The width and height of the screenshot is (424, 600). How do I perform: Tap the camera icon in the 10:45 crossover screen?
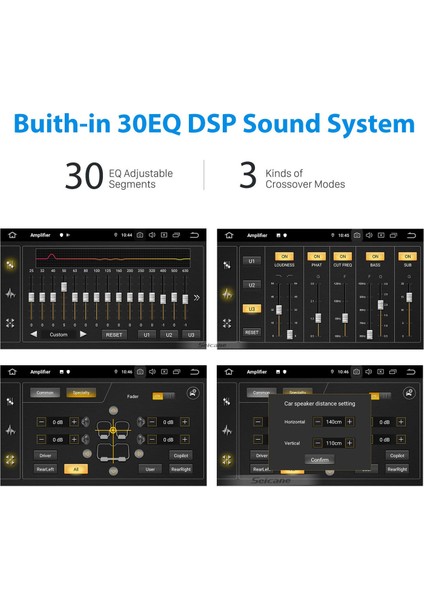(357, 235)
